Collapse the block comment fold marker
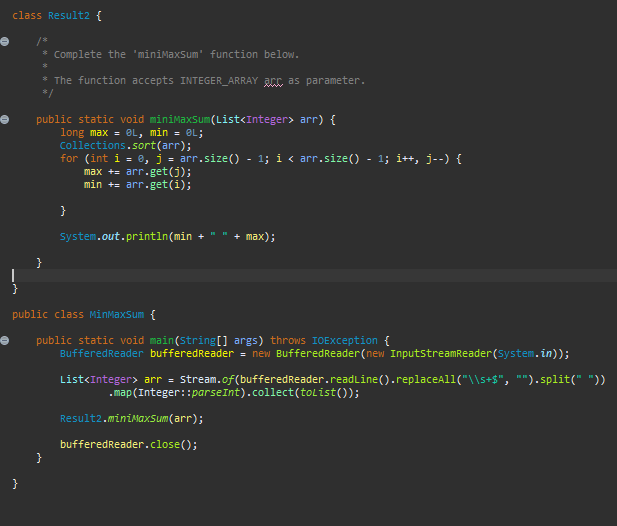 tap(5, 41)
